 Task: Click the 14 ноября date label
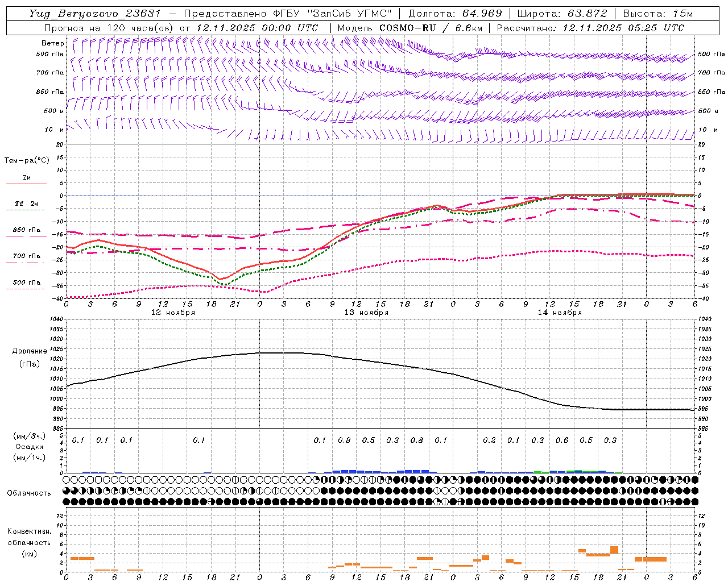[x=560, y=313]
